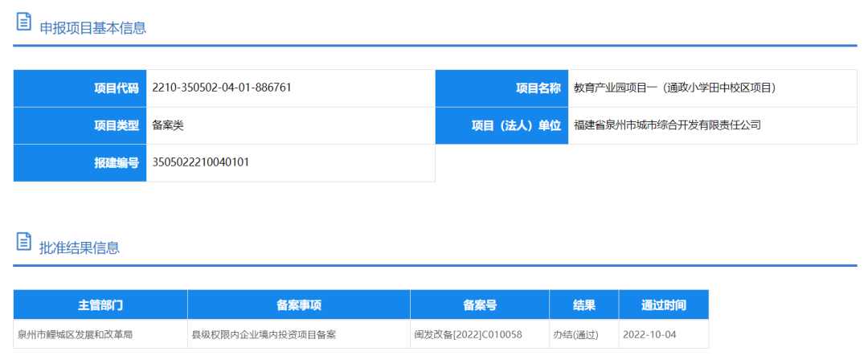The width and height of the screenshot is (868, 364).
Task: Click the 项目名称 label cell
Action: pos(502,88)
